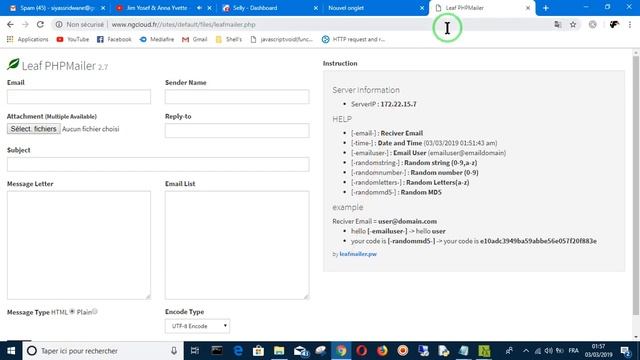This screenshot has height=360, width=640.
Task: Launch Microsoft Edge from the taskbar
Action: pyautogui.click(x=238, y=351)
